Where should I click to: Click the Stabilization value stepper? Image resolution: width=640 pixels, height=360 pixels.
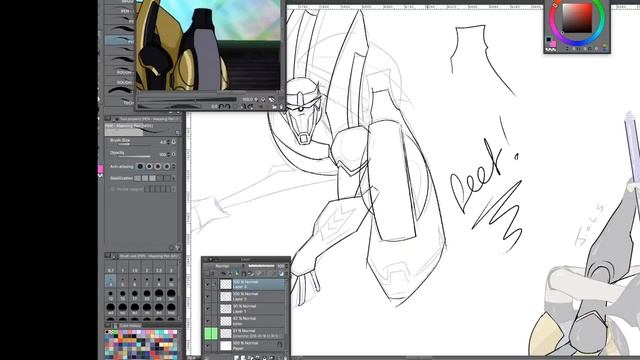(173, 178)
